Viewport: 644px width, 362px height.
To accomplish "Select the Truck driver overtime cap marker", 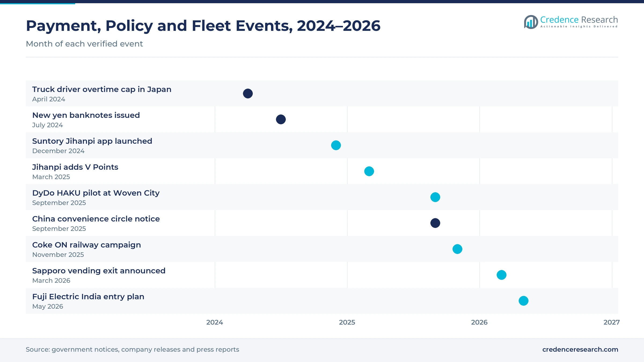I will [x=248, y=94].
